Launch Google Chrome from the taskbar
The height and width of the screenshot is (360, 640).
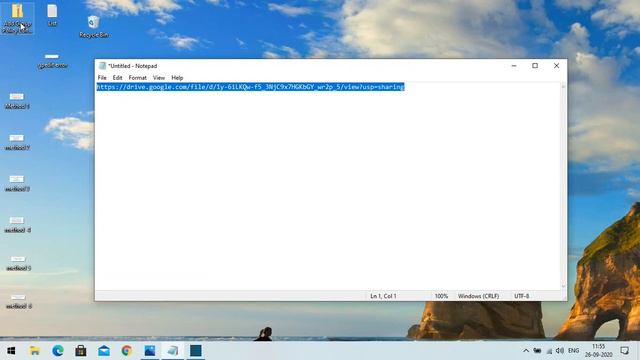(127, 351)
